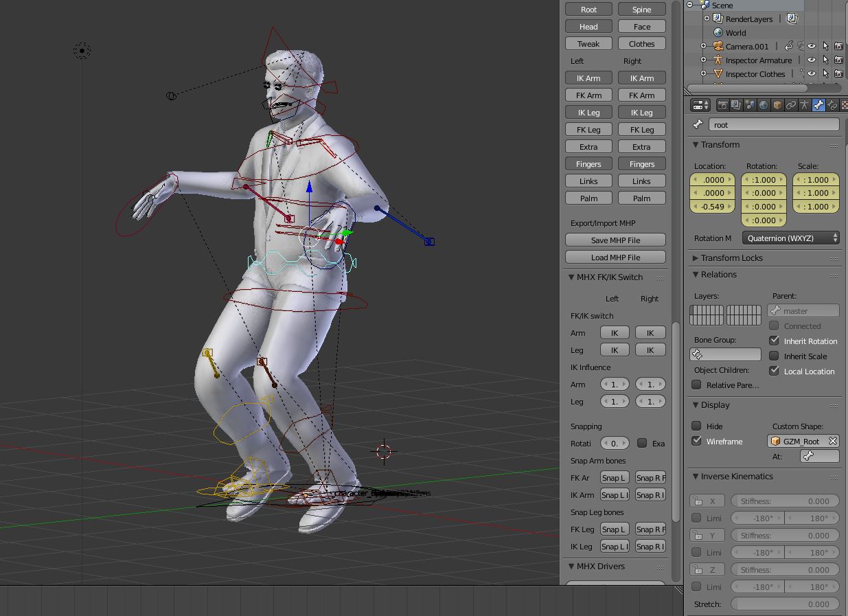
Task: Expand the RenderLayers tree item
Action: 707,19
